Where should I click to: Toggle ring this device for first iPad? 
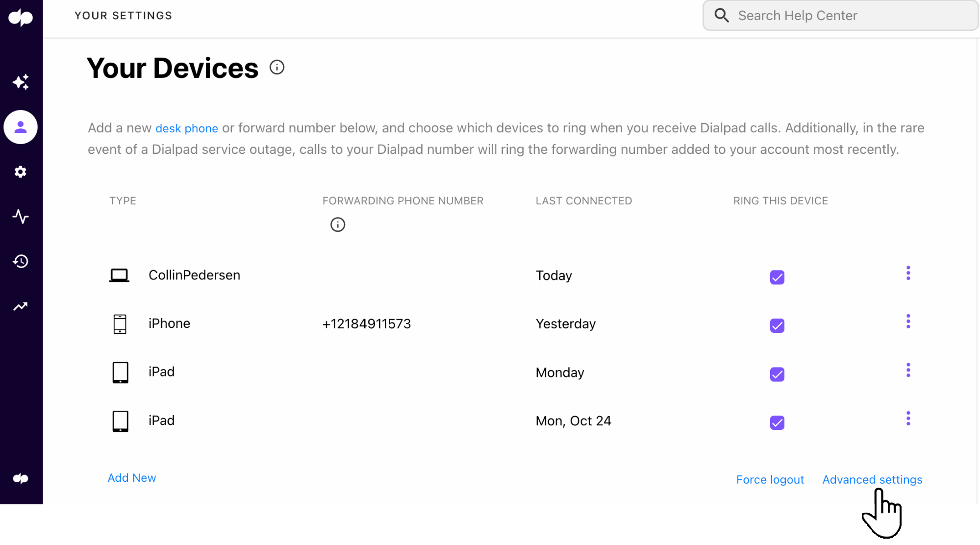point(777,374)
